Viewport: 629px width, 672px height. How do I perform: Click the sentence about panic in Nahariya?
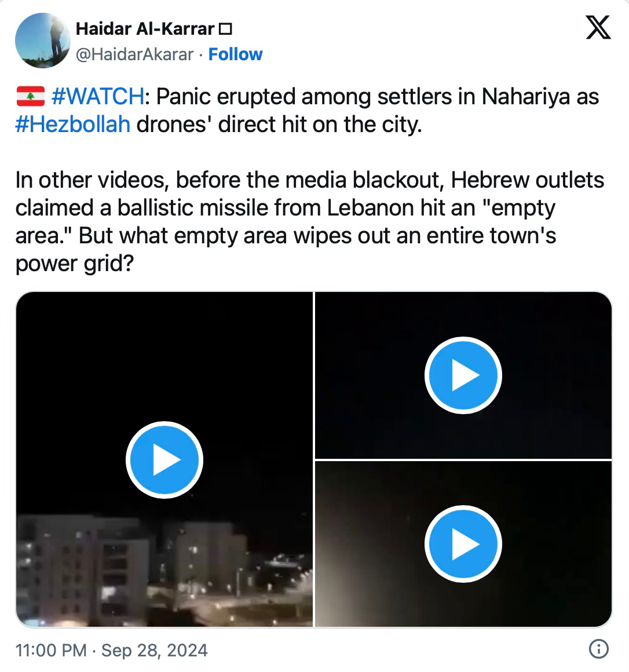tap(307, 110)
